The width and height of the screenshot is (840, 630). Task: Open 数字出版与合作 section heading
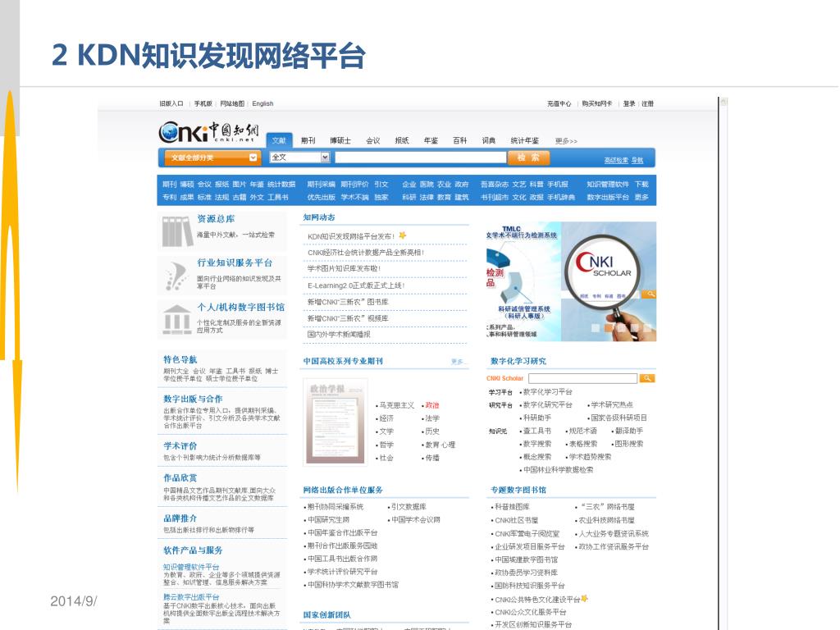tap(193, 399)
